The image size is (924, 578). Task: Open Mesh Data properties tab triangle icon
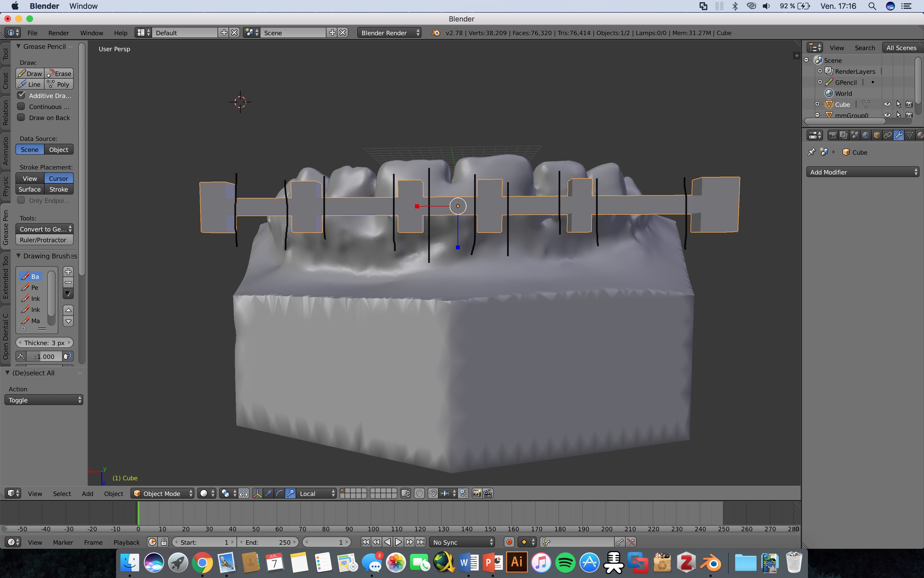point(910,135)
